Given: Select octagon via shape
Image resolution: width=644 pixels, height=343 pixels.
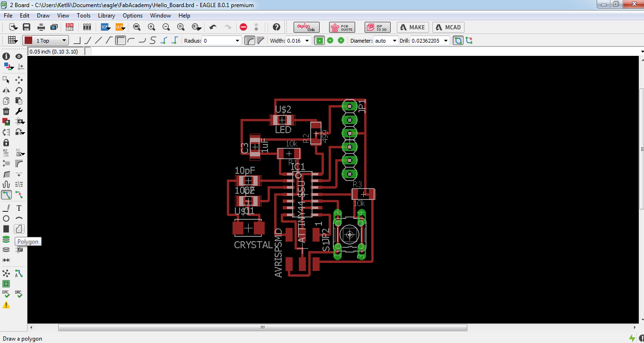Looking at the screenshot, I should coord(341,41).
